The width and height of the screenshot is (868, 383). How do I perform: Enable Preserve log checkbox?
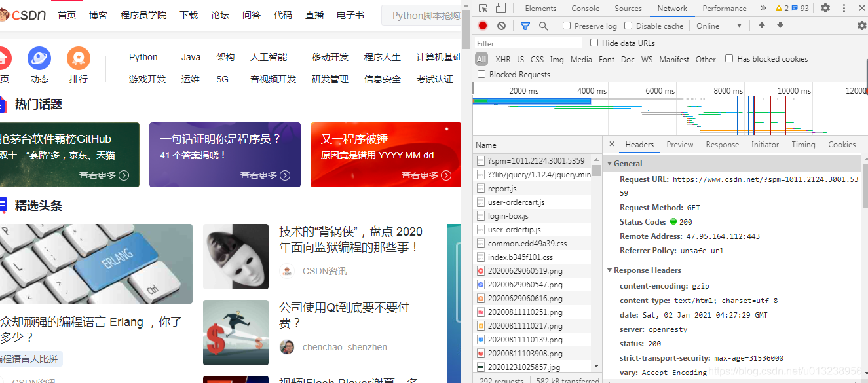coord(567,26)
